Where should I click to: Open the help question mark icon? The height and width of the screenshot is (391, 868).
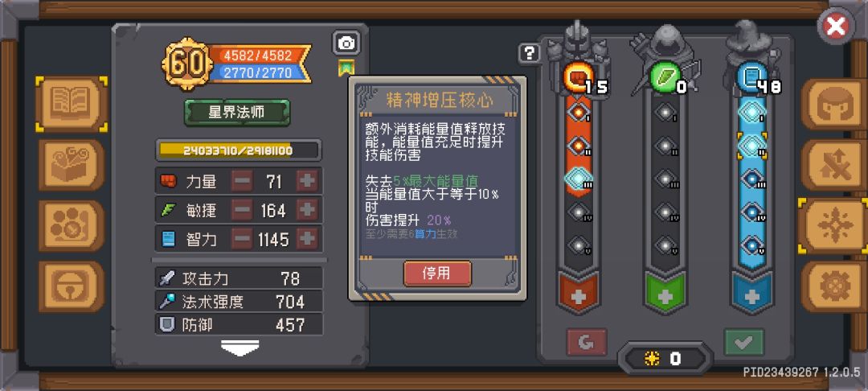point(530,53)
